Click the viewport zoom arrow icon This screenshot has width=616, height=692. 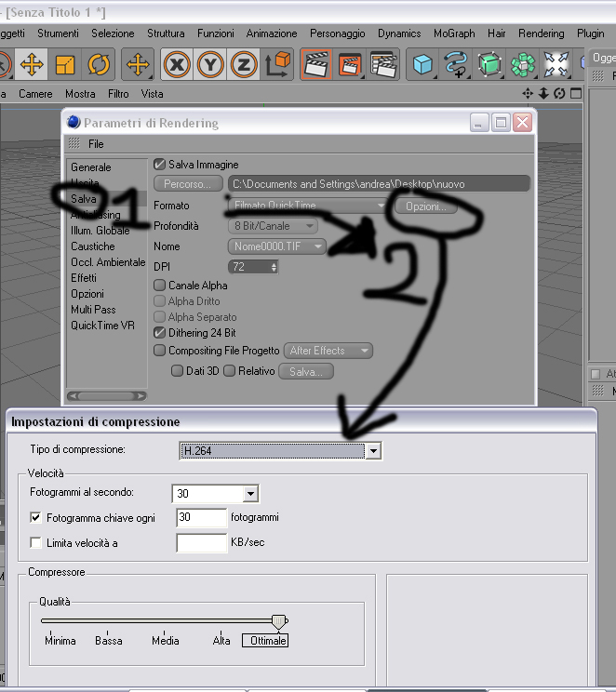tap(543, 94)
